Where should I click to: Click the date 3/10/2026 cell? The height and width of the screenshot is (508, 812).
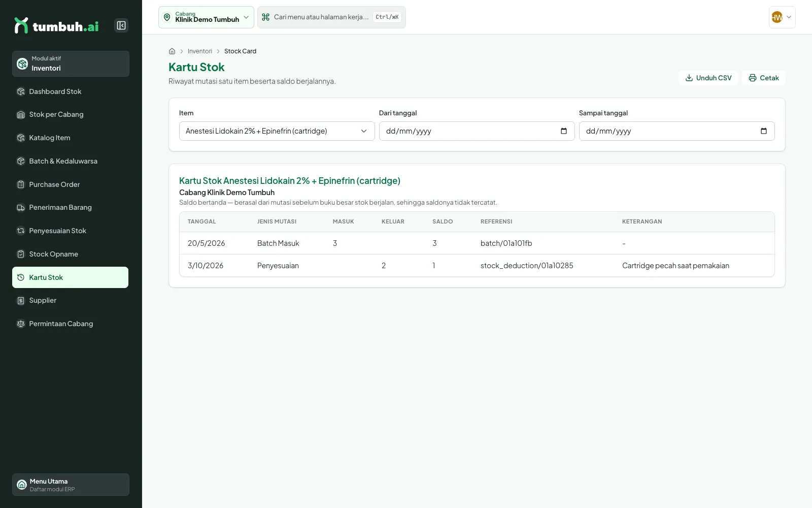click(206, 266)
